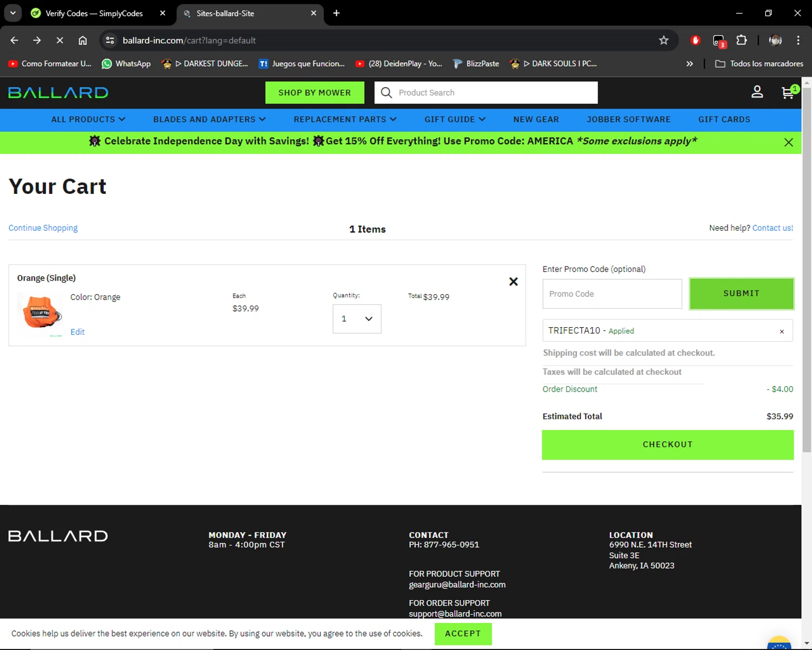Click the product search magnifier icon

point(386,93)
